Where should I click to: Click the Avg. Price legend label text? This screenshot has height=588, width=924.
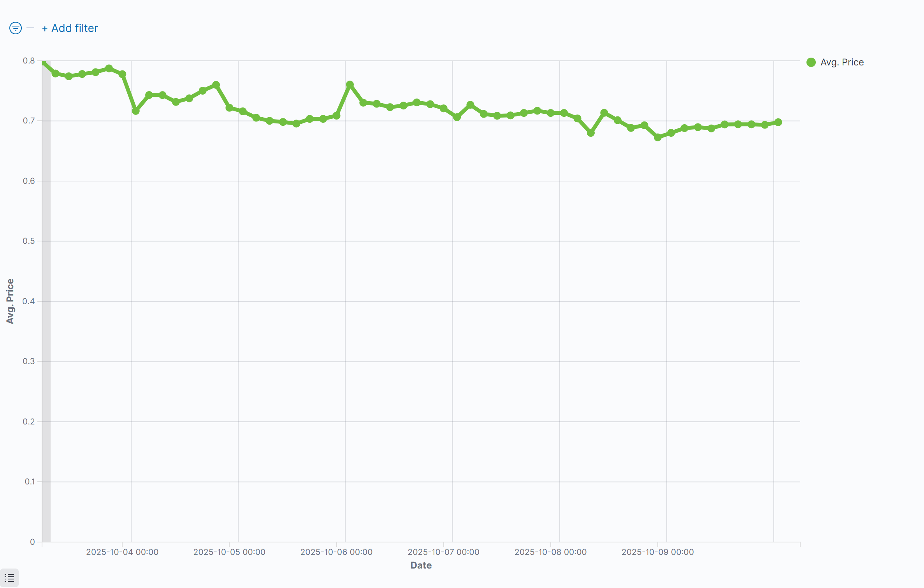point(842,62)
